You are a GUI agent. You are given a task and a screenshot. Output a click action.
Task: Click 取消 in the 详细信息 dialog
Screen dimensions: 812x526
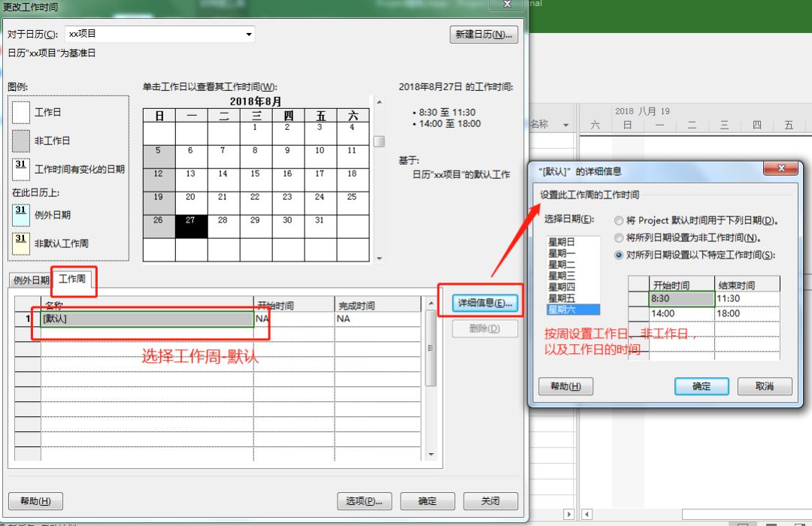[765, 386]
